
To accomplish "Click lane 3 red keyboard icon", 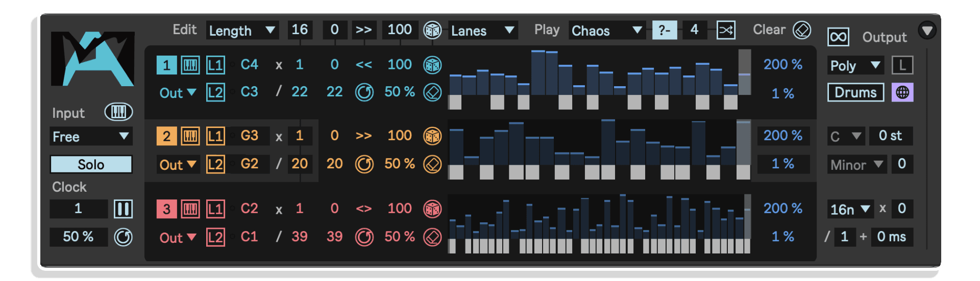I will pyautogui.click(x=190, y=209).
